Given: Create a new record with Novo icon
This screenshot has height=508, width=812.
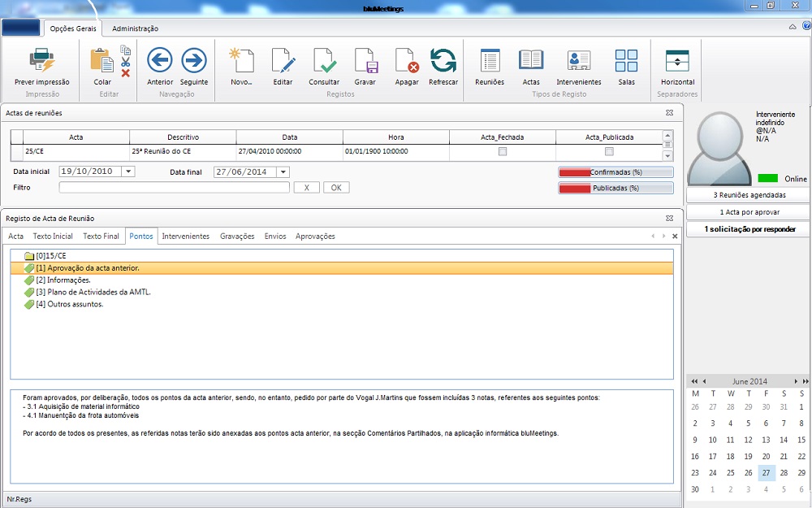Looking at the screenshot, I should (241, 61).
